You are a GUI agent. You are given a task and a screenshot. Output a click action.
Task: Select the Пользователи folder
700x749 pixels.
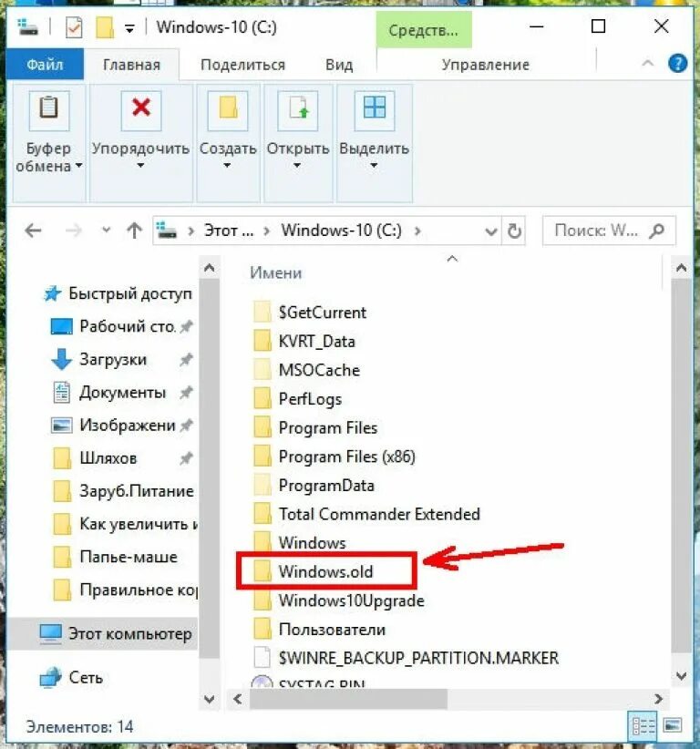[x=319, y=629]
